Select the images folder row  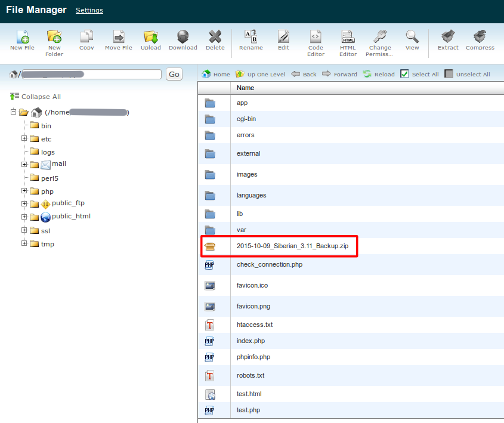(x=351, y=175)
